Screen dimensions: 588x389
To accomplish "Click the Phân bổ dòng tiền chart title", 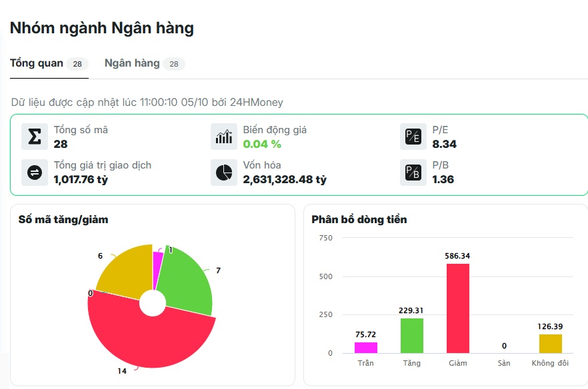I will pos(359,220).
